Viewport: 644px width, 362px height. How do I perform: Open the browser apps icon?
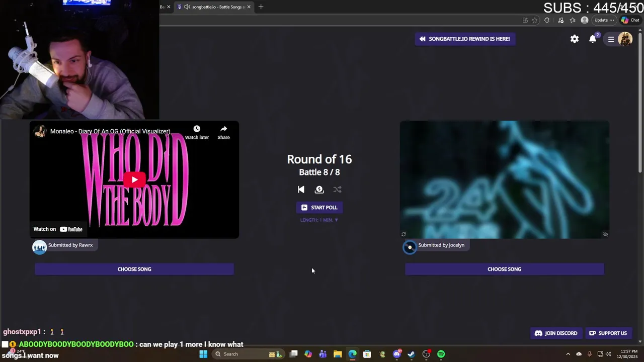(525, 20)
